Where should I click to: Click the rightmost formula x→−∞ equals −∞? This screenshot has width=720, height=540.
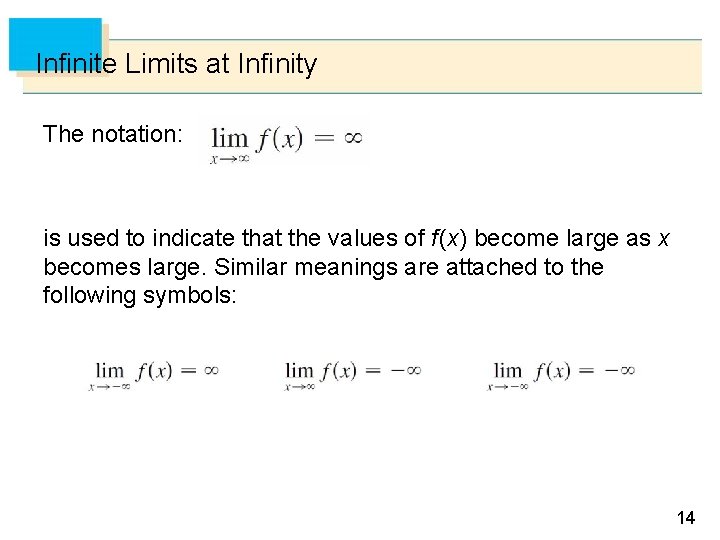[x=563, y=373]
